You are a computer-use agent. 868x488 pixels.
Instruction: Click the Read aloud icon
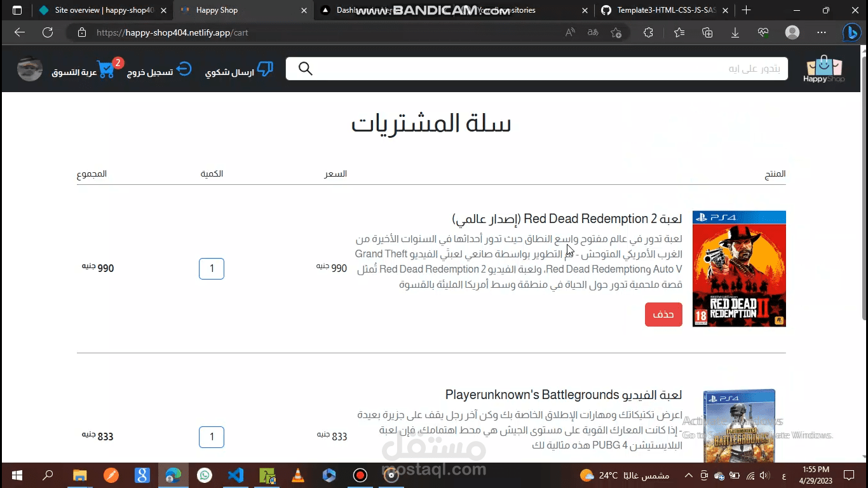pyautogui.click(x=570, y=32)
